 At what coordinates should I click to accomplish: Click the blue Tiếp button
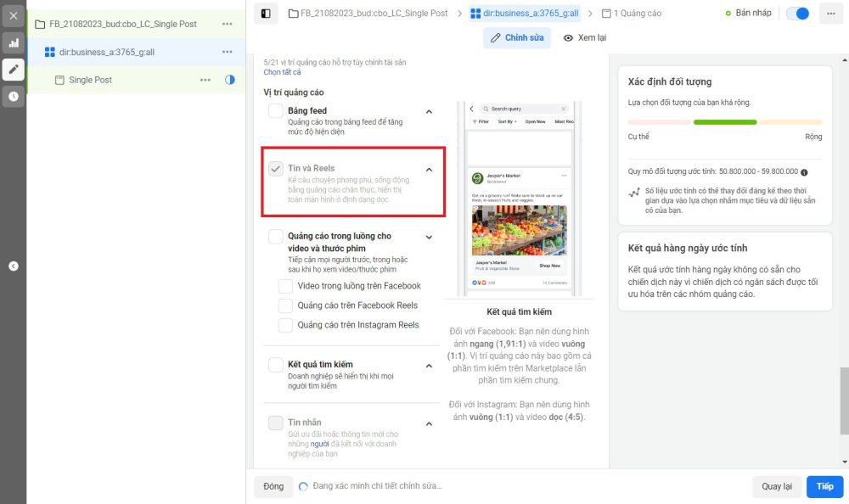824,486
